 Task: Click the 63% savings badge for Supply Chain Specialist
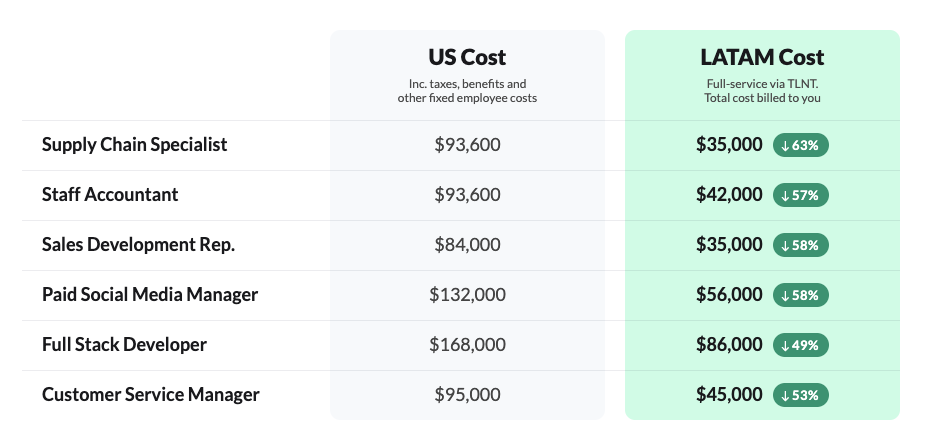[x=801, y=145]
